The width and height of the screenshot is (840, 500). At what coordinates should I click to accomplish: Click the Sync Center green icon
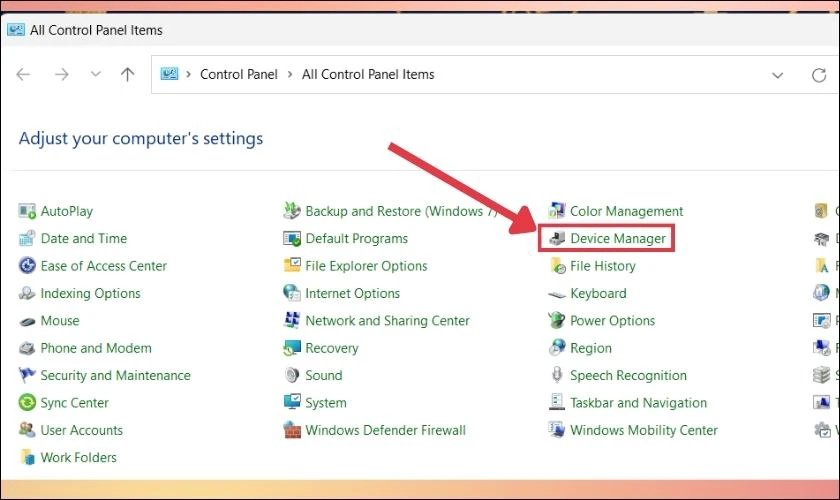[x=27, y=402]
